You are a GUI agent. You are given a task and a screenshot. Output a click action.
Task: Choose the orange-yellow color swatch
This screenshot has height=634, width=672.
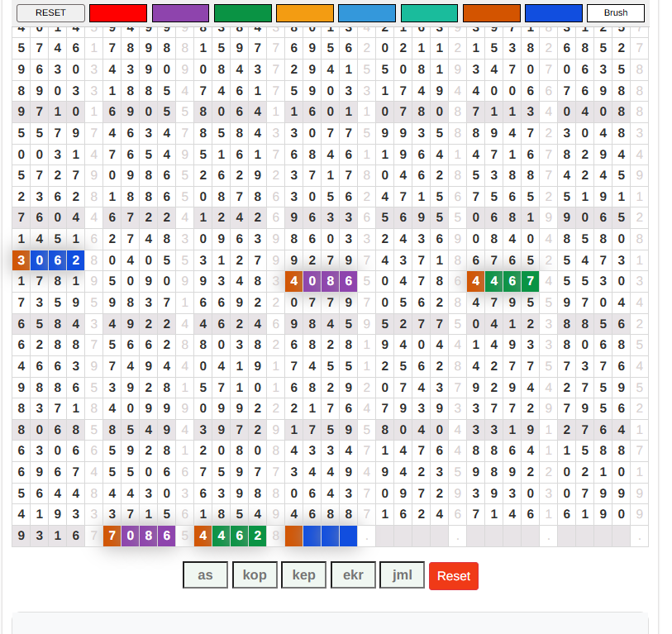tap(305, 13)
